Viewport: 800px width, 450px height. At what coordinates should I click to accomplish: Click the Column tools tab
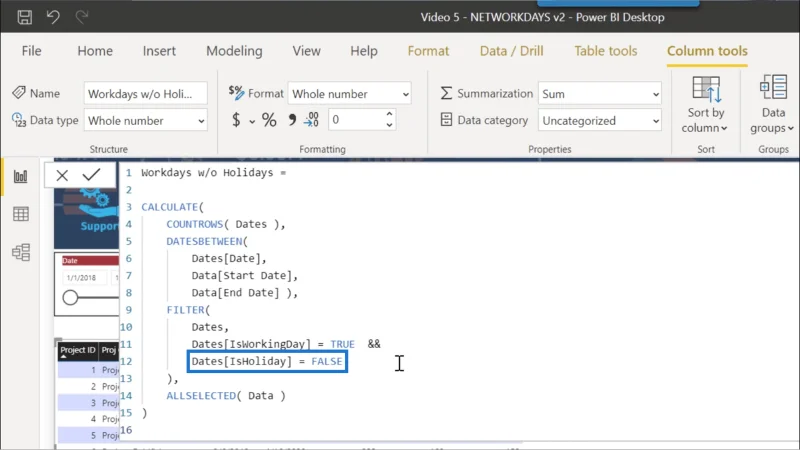(707, 51)
